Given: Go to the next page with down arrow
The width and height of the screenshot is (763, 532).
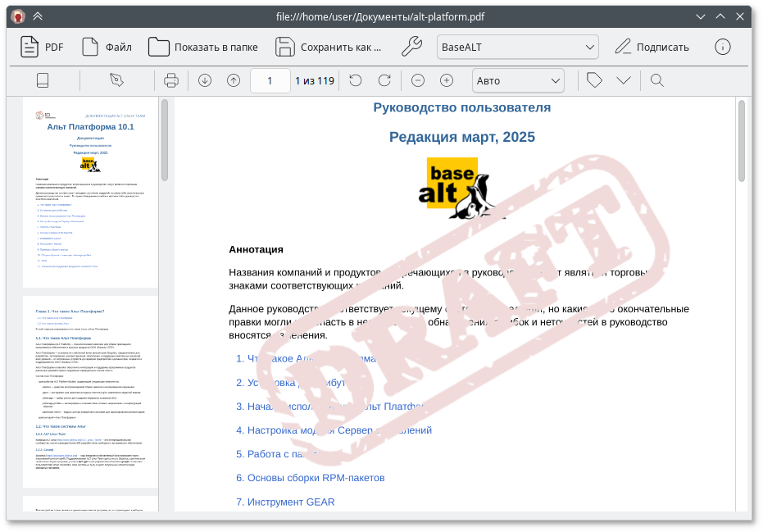Looking at the screenshot, I should tap(204, 80).
